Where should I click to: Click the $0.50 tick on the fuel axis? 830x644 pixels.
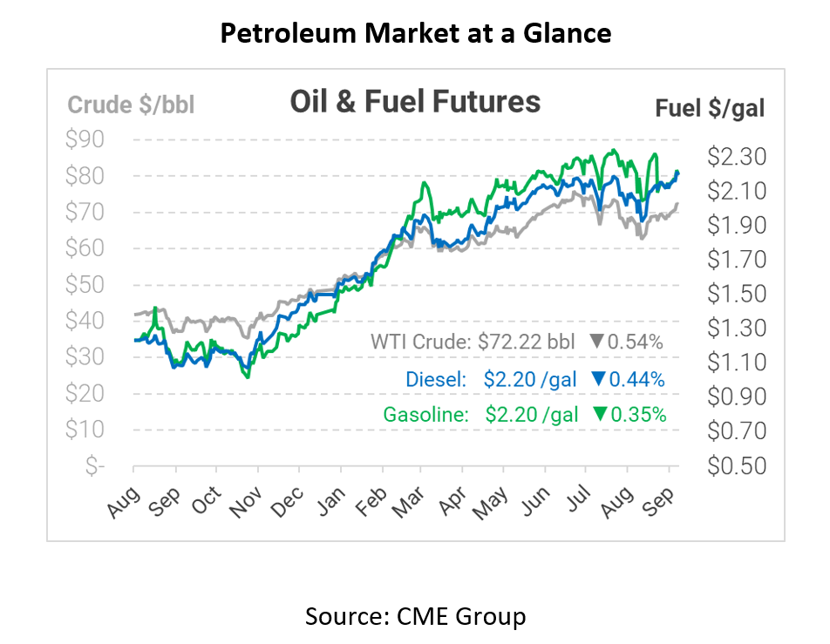click(x=735, y=465)
